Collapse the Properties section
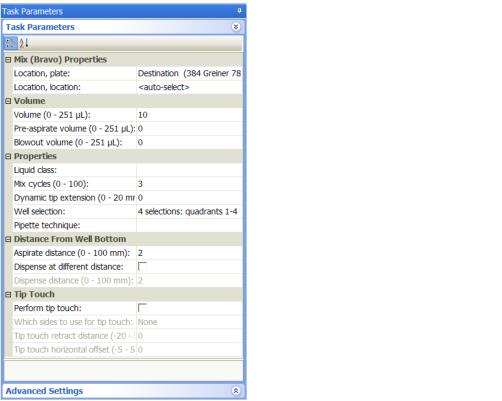Viewport: 502px width, 401px height. click(8, 157)
